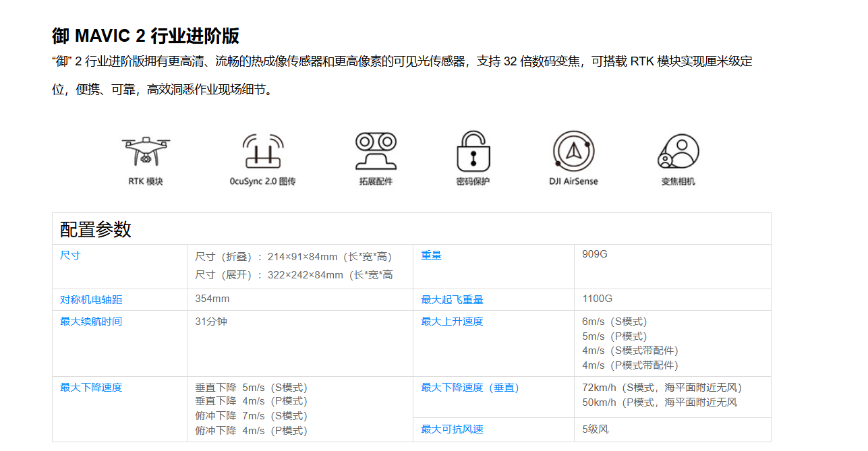Image resolution: width=868 pixels, height=451 pixels.
Task: Click the 密码保护 padlock icon
Action: [x=473, y=151]
